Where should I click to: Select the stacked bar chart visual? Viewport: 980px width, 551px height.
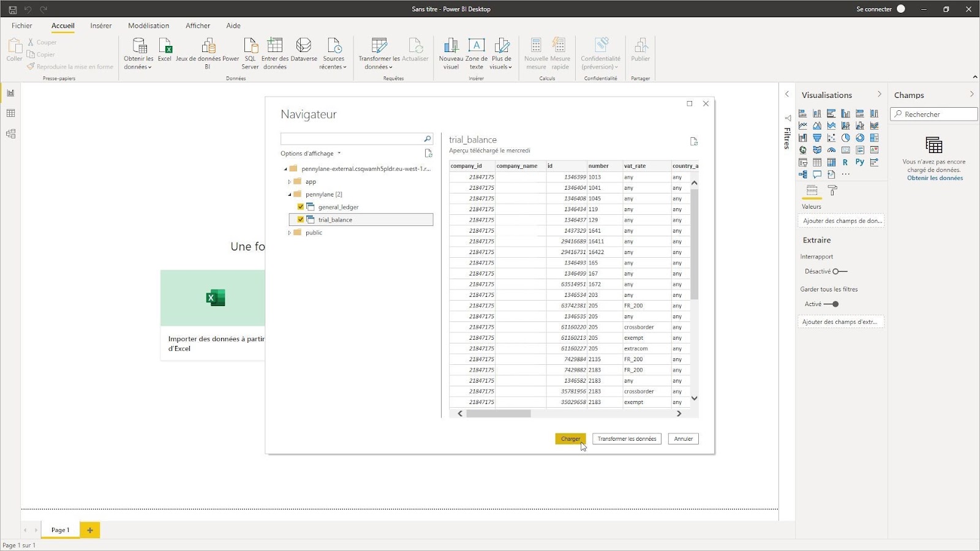tap(802, 113)
